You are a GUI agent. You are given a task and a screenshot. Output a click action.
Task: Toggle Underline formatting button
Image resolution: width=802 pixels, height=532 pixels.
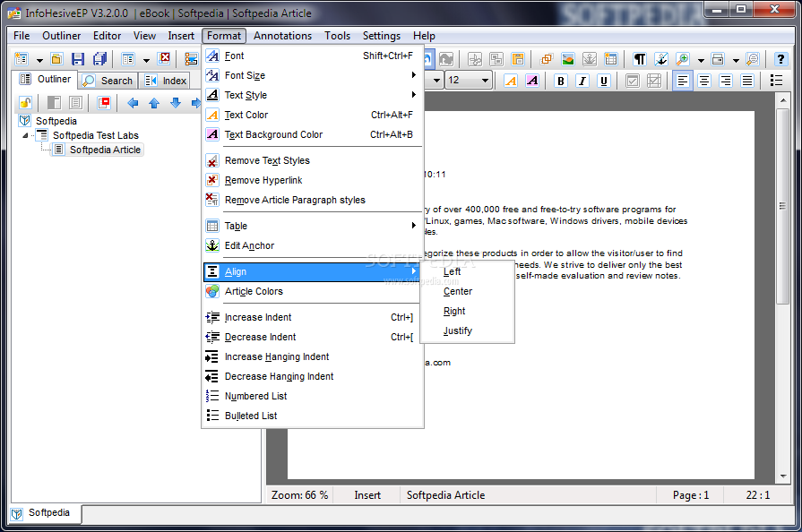[x=604, y=81]
